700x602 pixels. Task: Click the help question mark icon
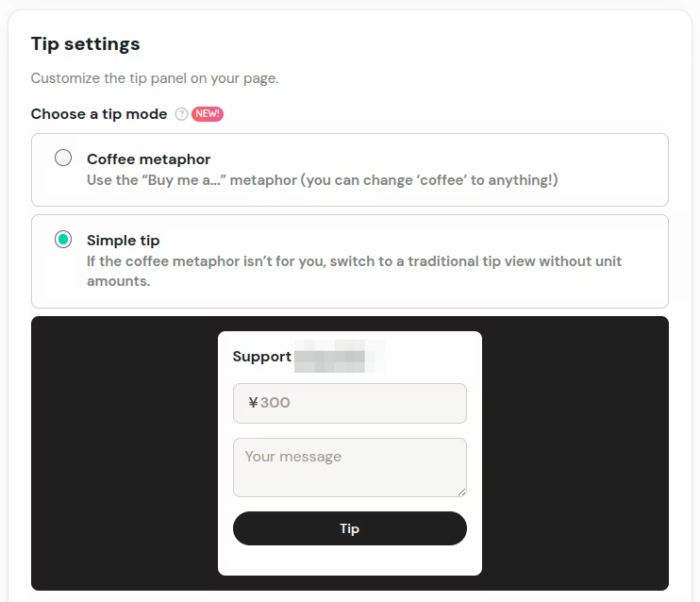click(181, 114)
